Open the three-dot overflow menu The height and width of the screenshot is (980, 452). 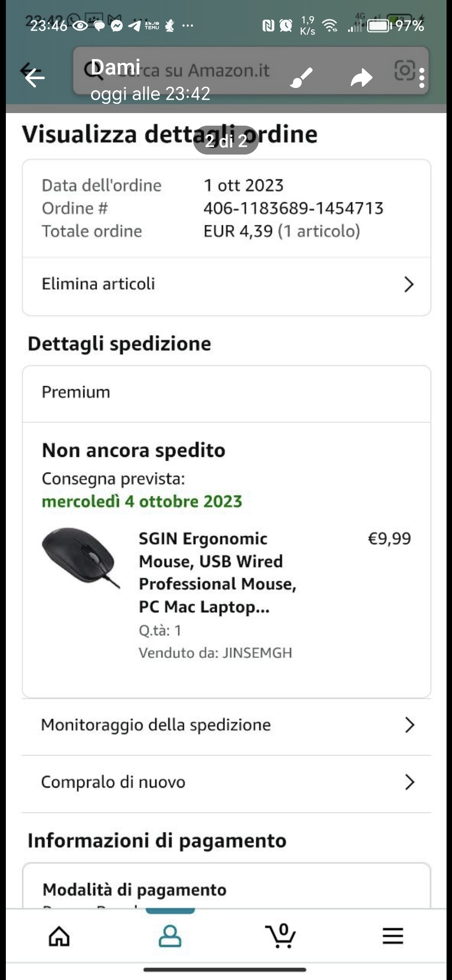click(x=422, y=78)
